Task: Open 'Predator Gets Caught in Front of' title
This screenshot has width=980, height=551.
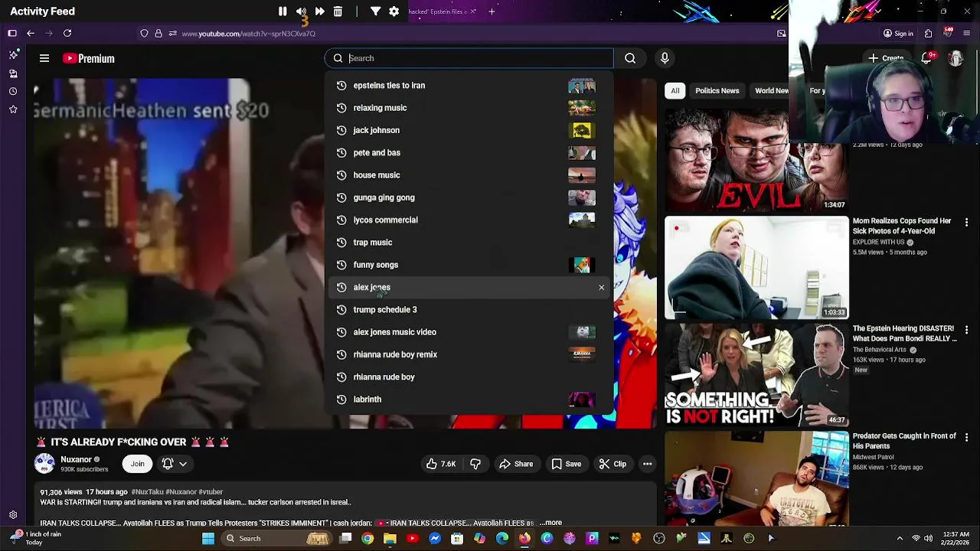Action: (904, 441)
